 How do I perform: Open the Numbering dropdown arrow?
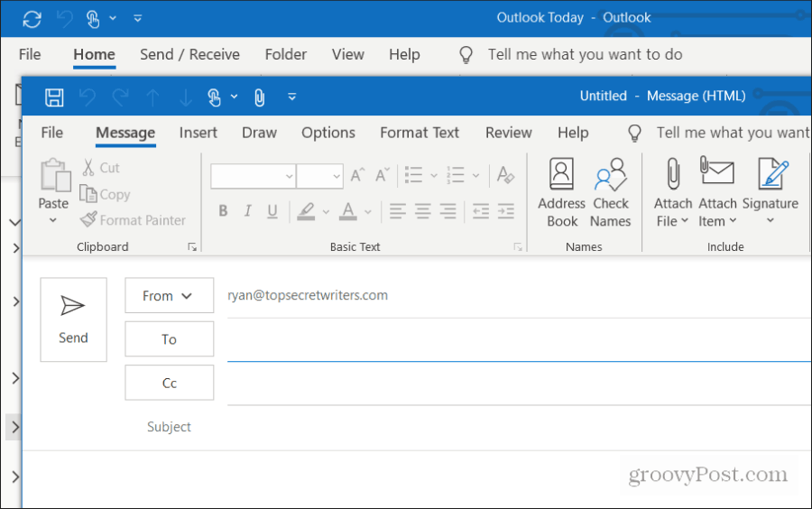(x=475, y=176)
